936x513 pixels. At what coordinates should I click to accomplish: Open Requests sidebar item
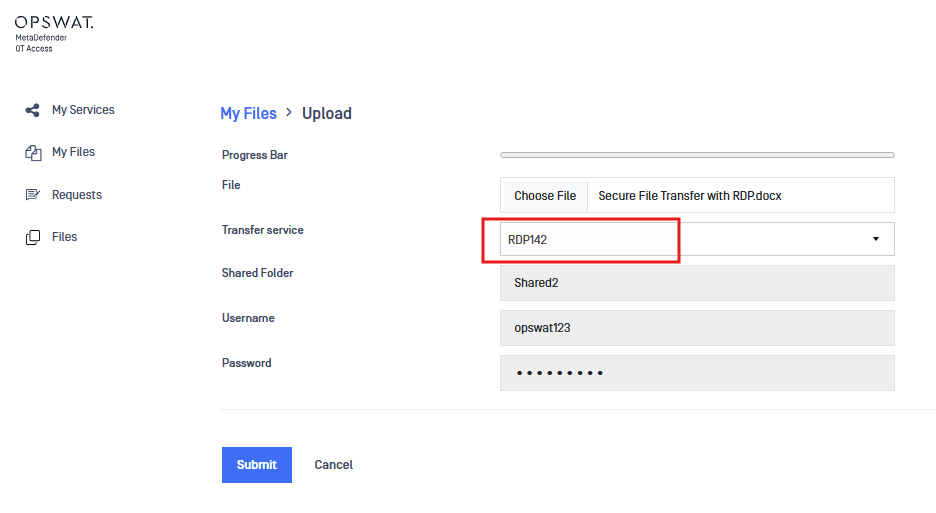coord(77,195)
